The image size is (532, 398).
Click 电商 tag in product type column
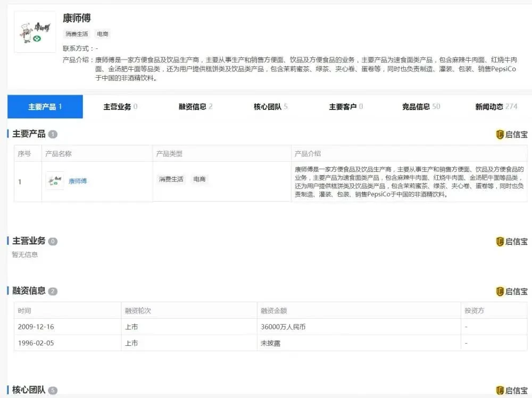pos(199,179)
